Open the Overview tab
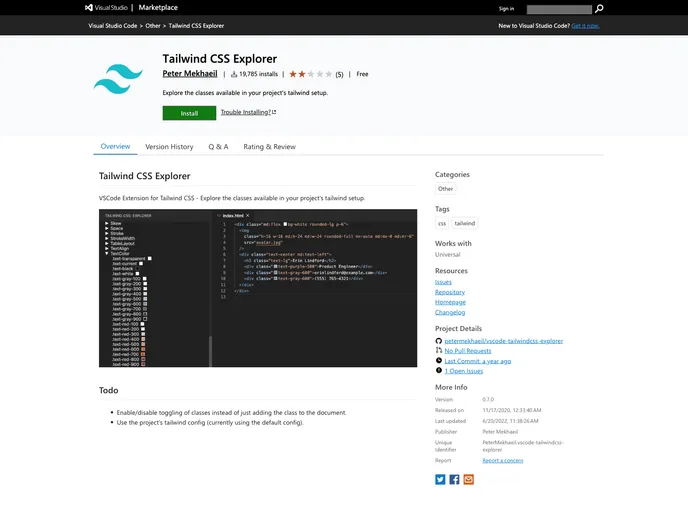Viewport: 688px width, 512px height. (x=115, y=147)
